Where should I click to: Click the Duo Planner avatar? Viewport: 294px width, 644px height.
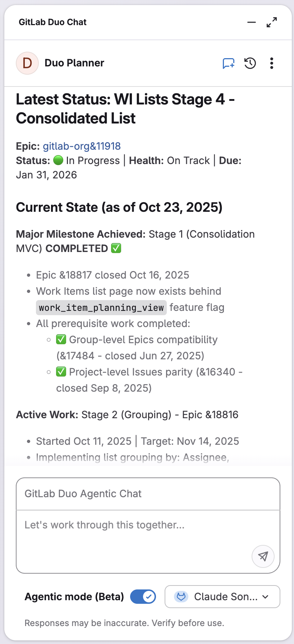point(27,63)
